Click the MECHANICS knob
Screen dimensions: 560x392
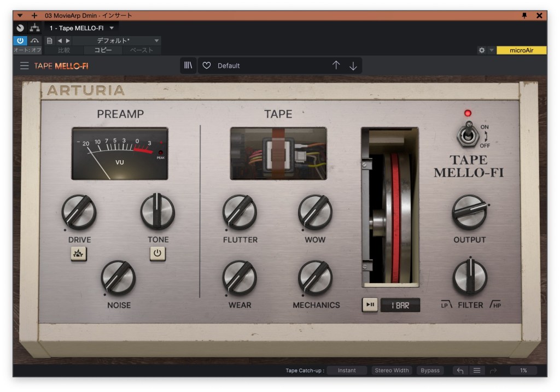click(x=315, y=278)
